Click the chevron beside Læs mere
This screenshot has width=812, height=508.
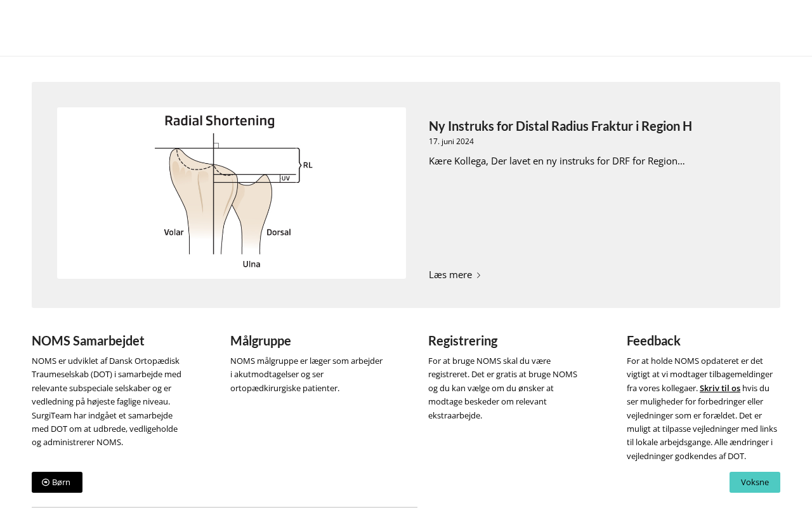(479, 276)
